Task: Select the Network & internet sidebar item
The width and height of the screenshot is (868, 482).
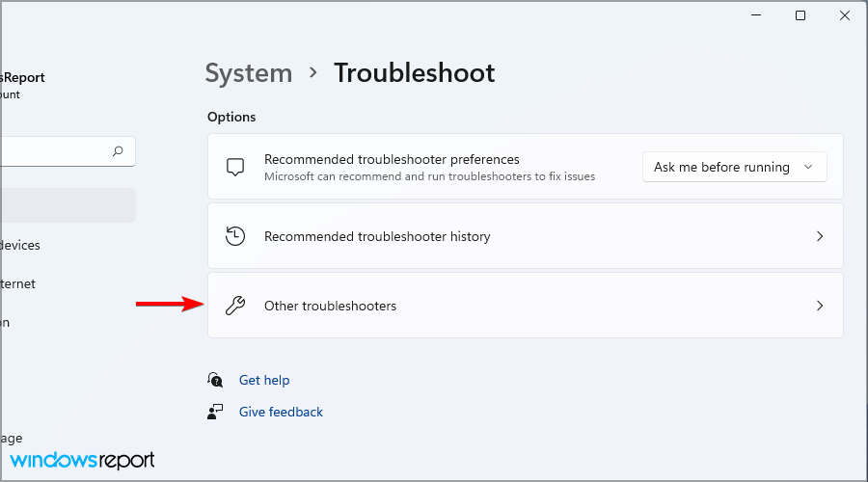Action: coord(19,283)
